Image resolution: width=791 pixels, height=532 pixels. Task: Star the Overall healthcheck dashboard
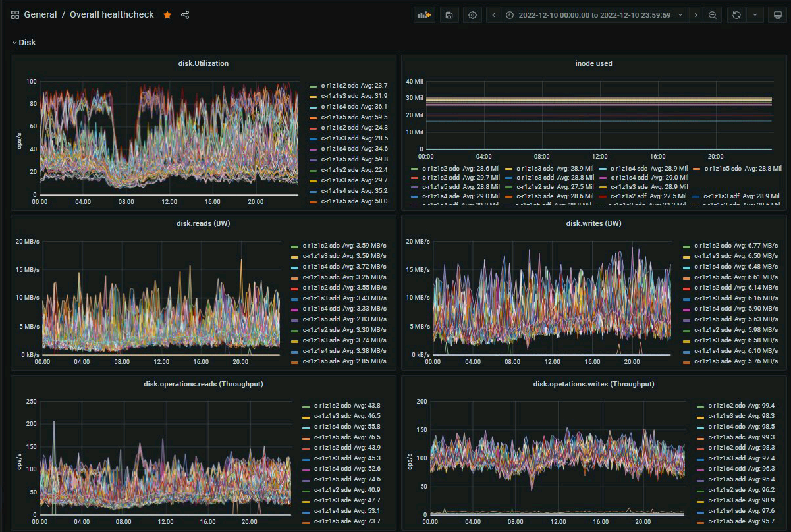(x=167, y=15)
